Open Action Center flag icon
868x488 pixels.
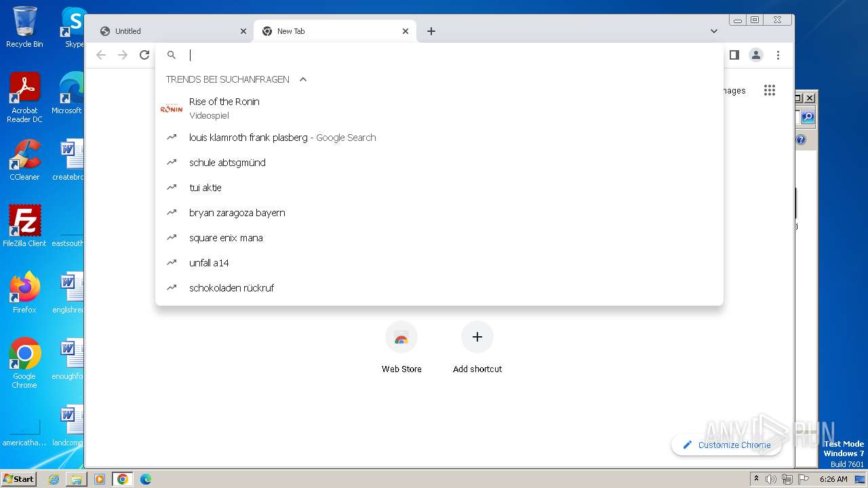(x=803, y=479)
